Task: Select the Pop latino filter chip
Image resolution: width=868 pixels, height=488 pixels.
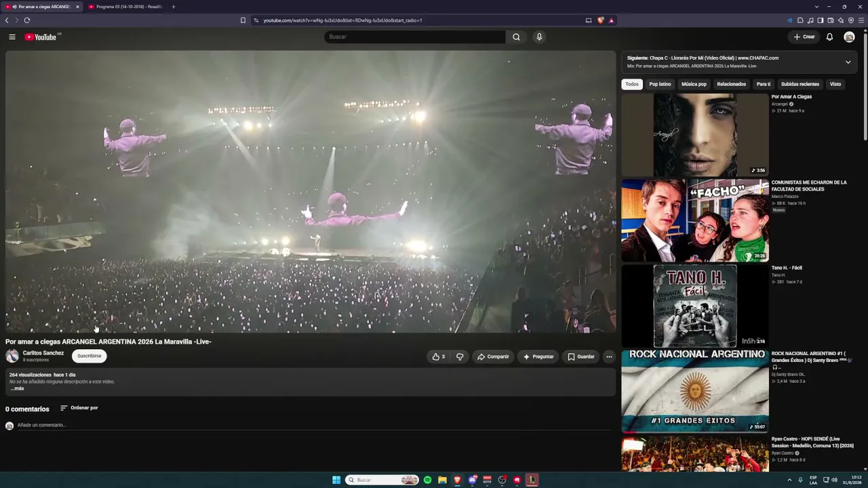Action: coord(660,84)
